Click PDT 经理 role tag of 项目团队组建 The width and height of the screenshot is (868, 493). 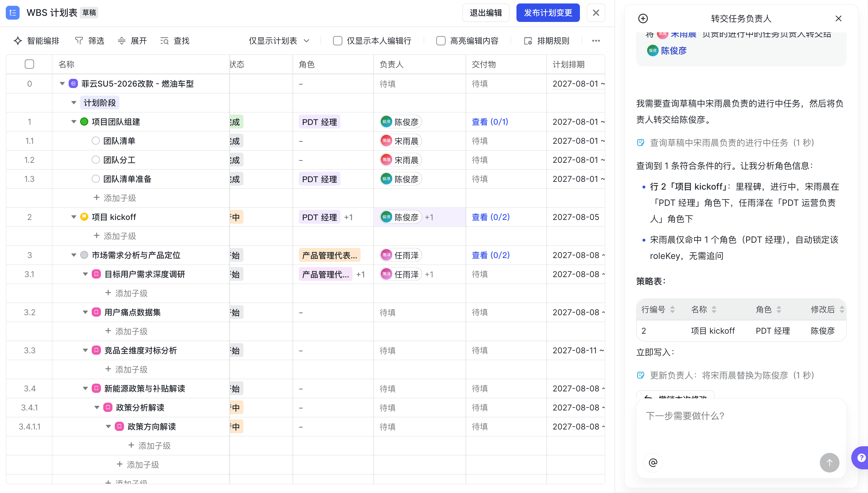click(319, 122)
